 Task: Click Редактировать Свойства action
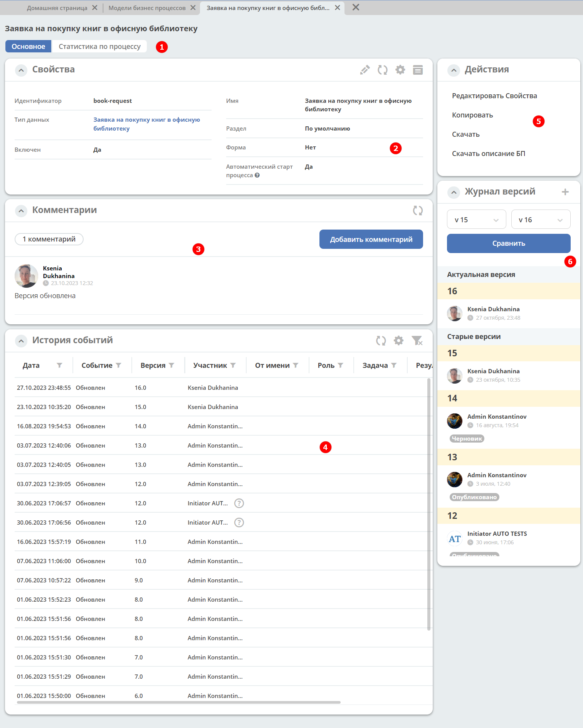pyautogui.click(x=494, y=96)
